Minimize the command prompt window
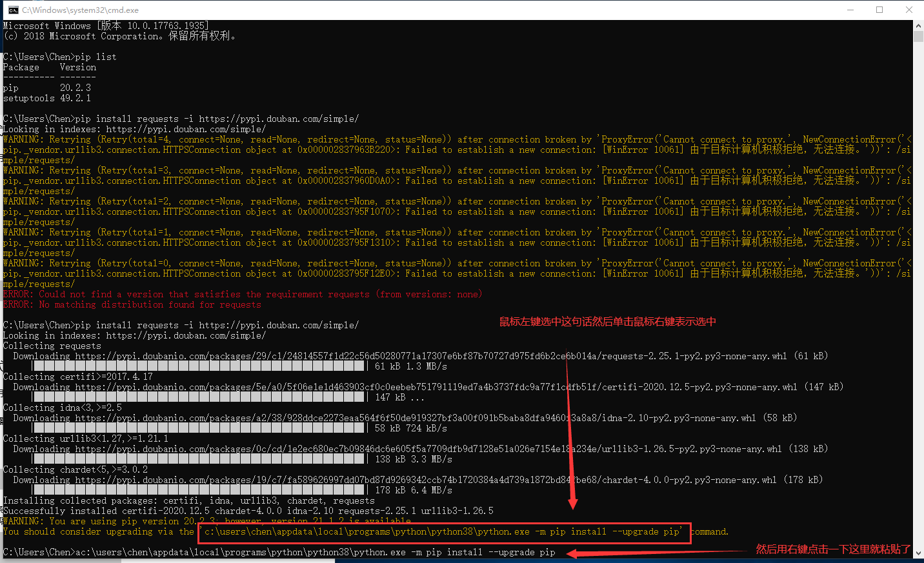 (850, 10)
